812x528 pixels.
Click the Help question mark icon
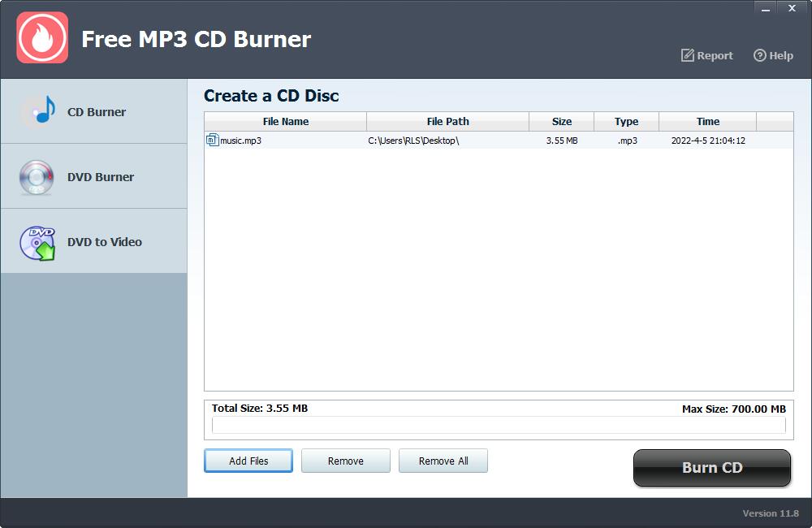(759, 55)
